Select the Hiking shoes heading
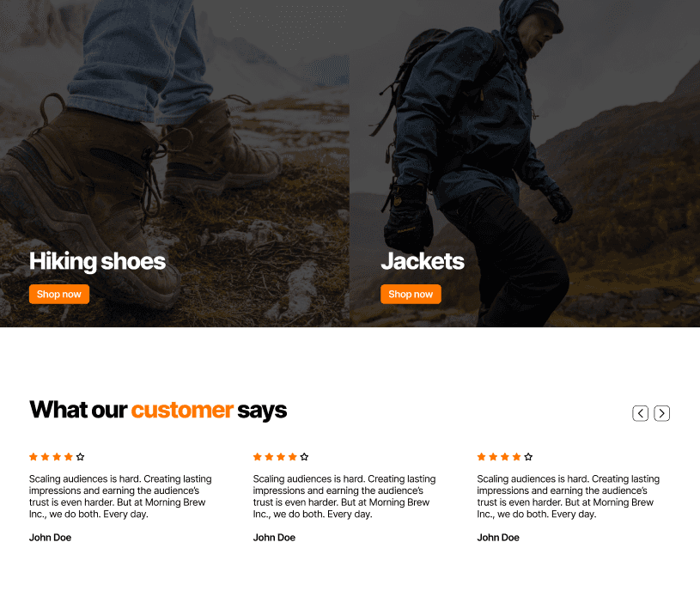Screen dimensions: 700x591 [97, 261]
